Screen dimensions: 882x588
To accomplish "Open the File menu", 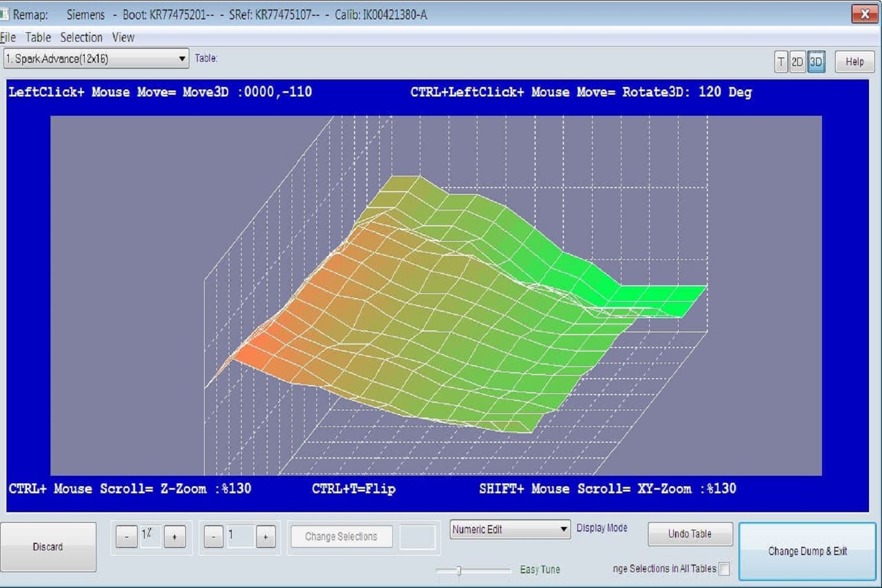I will pos(8,38).
